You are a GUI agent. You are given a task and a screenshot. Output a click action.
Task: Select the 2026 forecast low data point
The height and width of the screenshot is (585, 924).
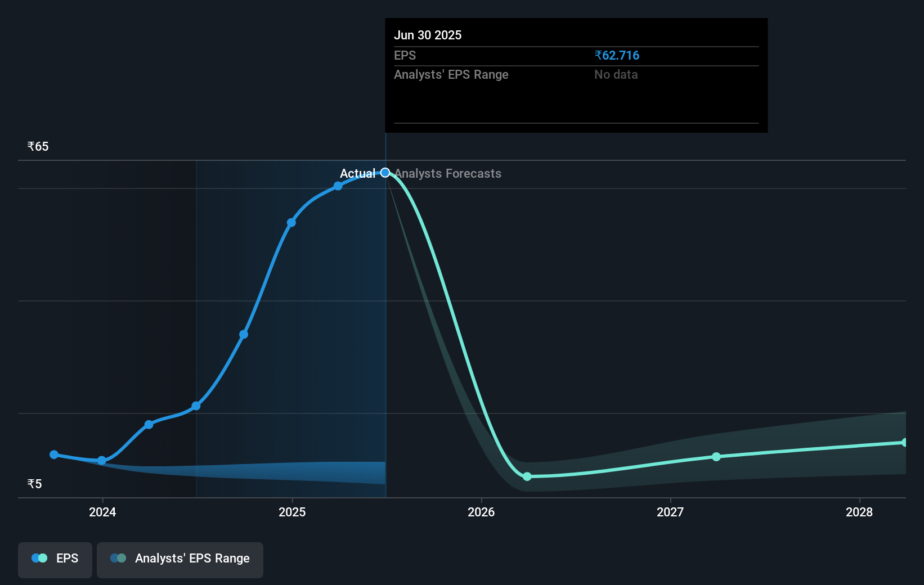[x=527, y=476]
